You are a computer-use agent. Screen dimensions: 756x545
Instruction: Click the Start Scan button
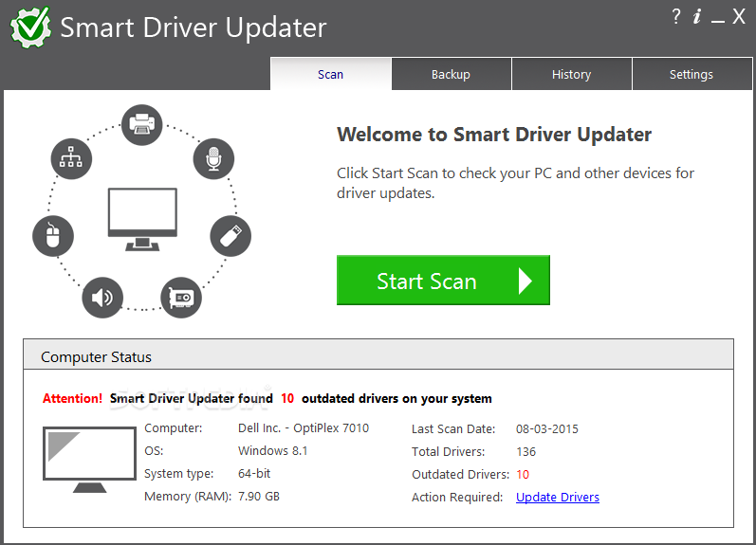[x=443, y=280]
